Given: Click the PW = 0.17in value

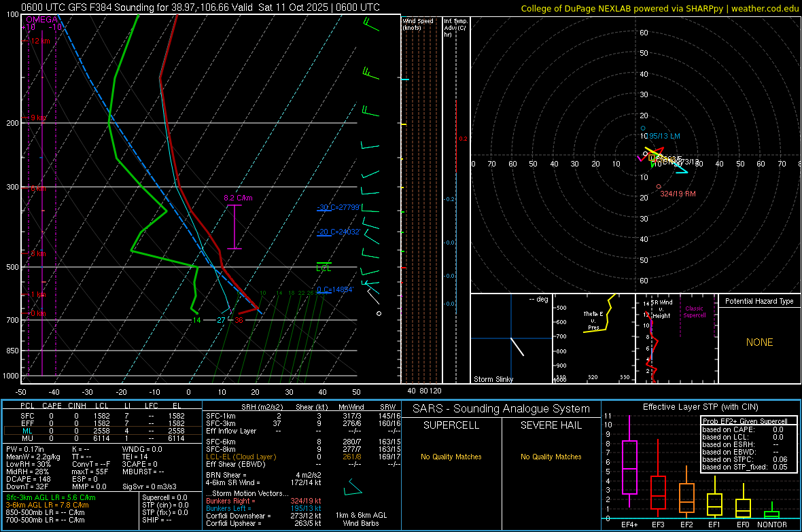Looking at the screenshot, I should pos(24,449).
